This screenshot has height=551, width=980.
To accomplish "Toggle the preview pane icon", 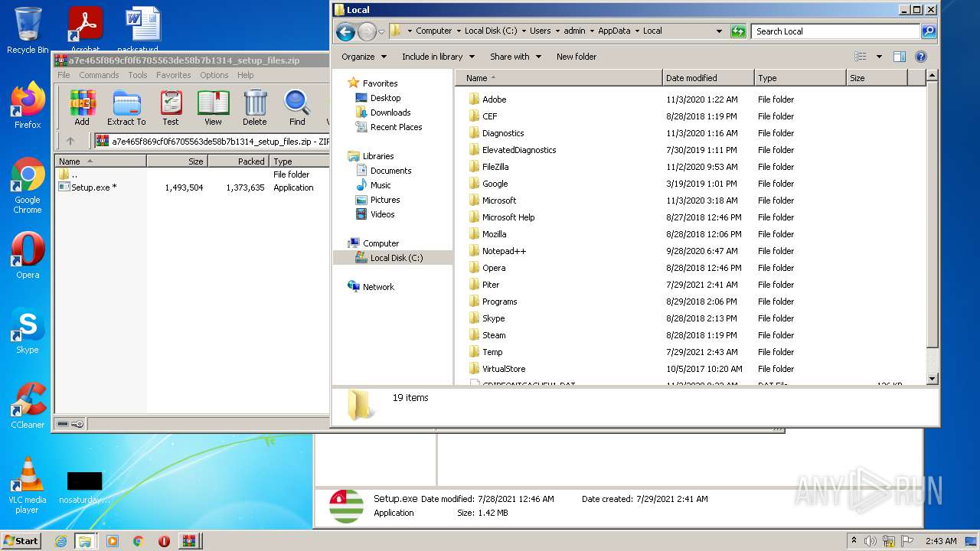I will pos(900,57).
